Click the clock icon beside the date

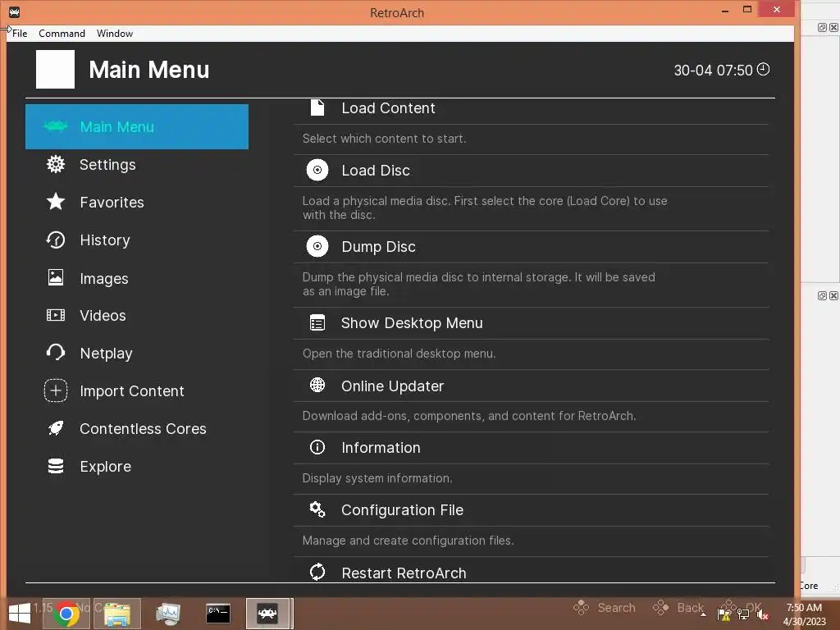[x=764, y=70]
